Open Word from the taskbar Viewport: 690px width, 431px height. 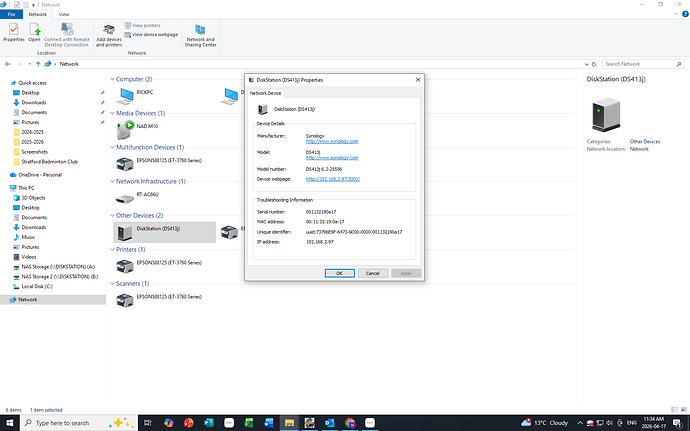point(269,423)
